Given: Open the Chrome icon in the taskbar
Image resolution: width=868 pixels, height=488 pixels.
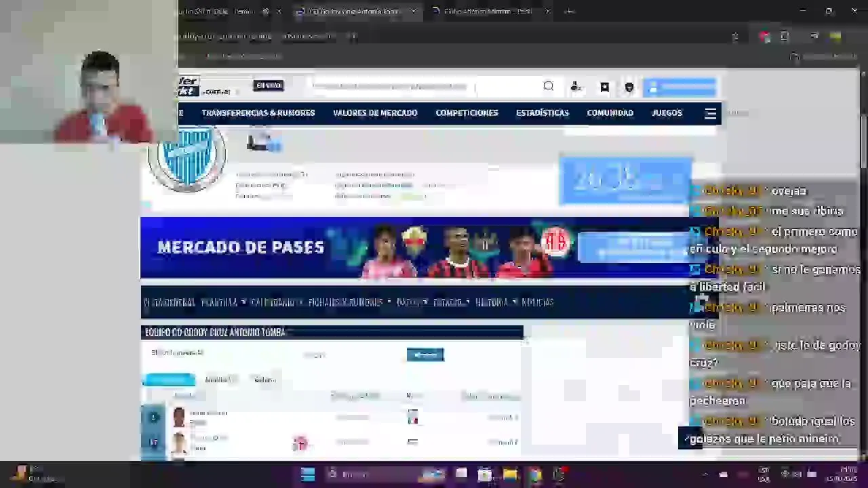Looking at the screenshot, I should (535, 474).
